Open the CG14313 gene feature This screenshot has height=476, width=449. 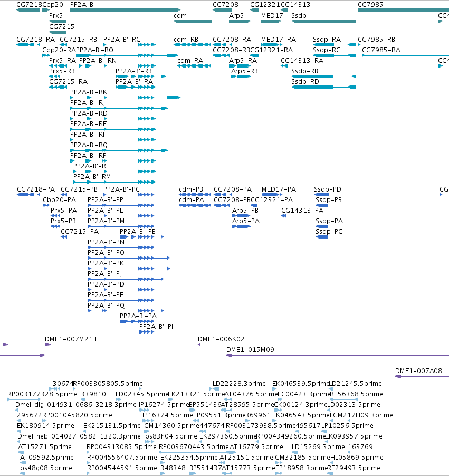pos(284,10)
